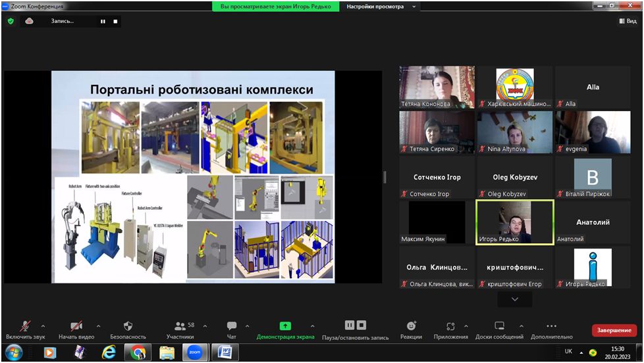This screenshot has height=363, width=644.
Task: Open Дополнительно more options menu
Action: [x=552, y=330]
